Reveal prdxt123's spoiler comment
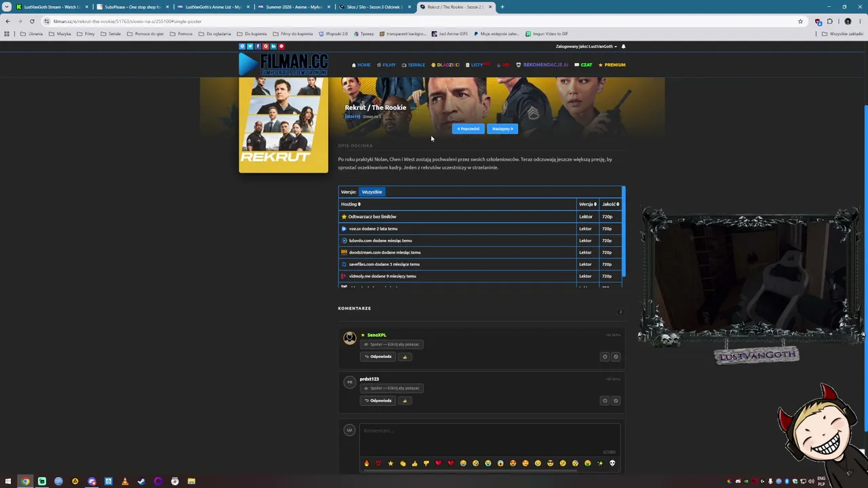 tap(392, 388)
